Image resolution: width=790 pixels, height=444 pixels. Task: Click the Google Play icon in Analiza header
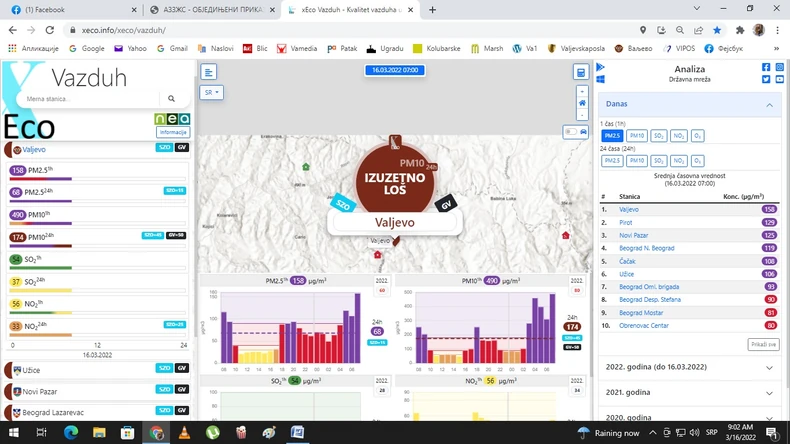pos(601,67)
